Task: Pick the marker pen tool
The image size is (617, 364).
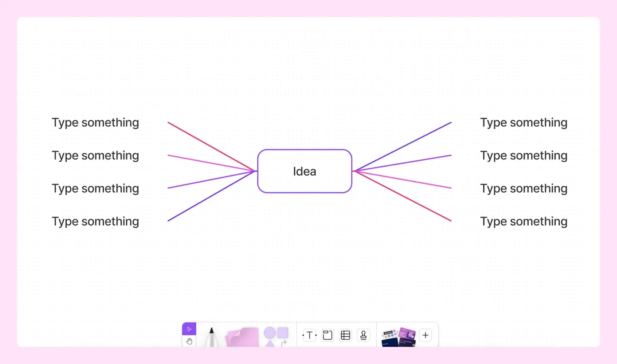Action: [x=211, y=337]
